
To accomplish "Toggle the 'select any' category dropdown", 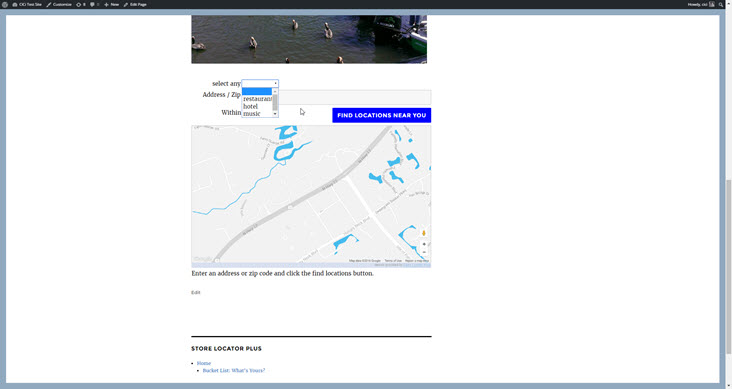I will coord(260,83).
